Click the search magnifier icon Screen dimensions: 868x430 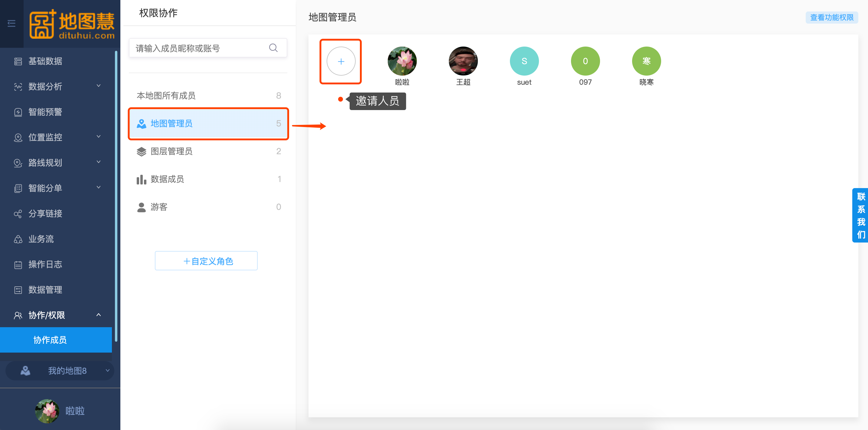coord(273,48)
